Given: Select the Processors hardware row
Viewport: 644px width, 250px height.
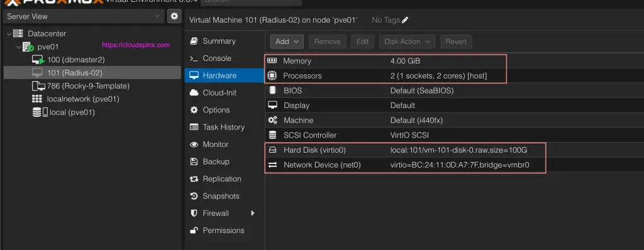Looking at the screenshot, I should point(454,76).
